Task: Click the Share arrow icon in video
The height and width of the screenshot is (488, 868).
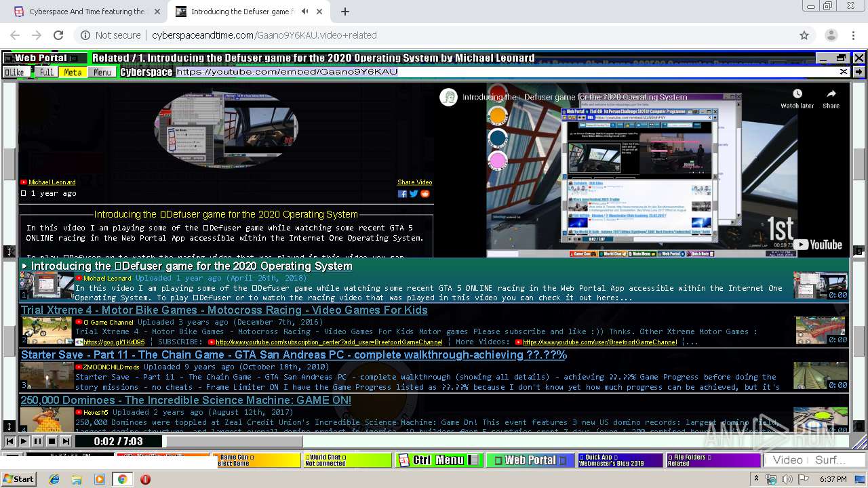Action: pos(831,94)
